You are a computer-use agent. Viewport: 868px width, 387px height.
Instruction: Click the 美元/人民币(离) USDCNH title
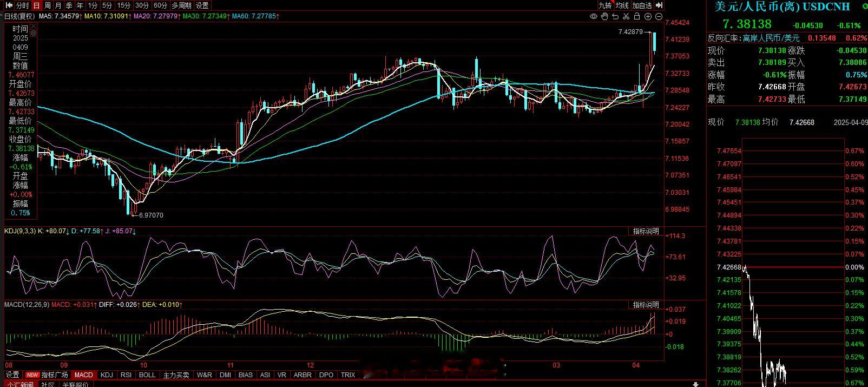point(782,6)
